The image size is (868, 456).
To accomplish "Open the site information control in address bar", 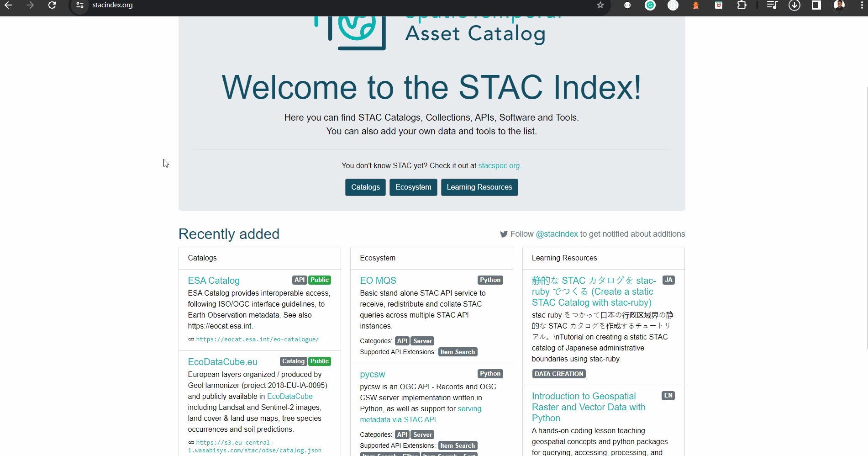I will (79, 5).
